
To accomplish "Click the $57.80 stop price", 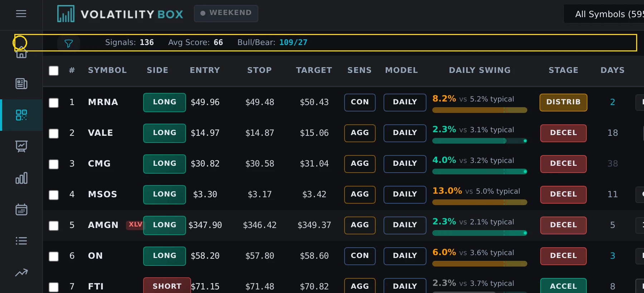I will point(260,256).
